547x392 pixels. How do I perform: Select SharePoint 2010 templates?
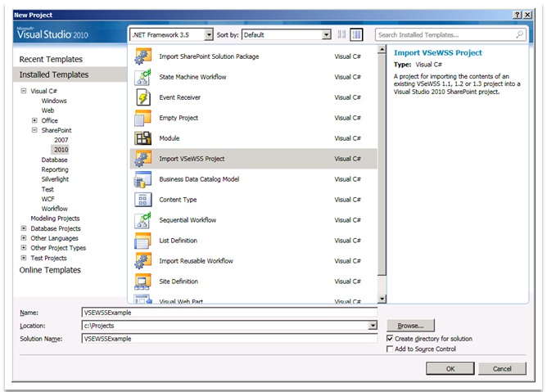(61, 150)
